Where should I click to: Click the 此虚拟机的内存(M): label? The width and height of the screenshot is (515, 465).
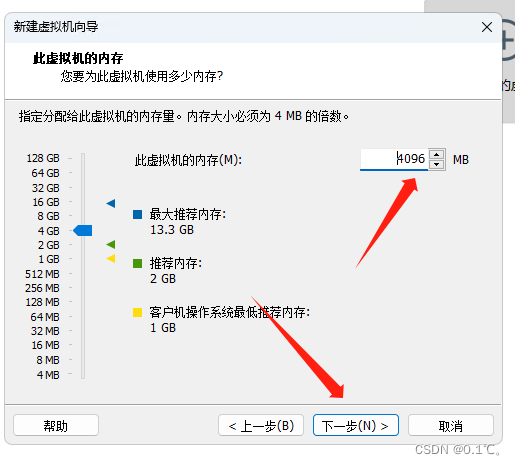(x=188, y=160)
